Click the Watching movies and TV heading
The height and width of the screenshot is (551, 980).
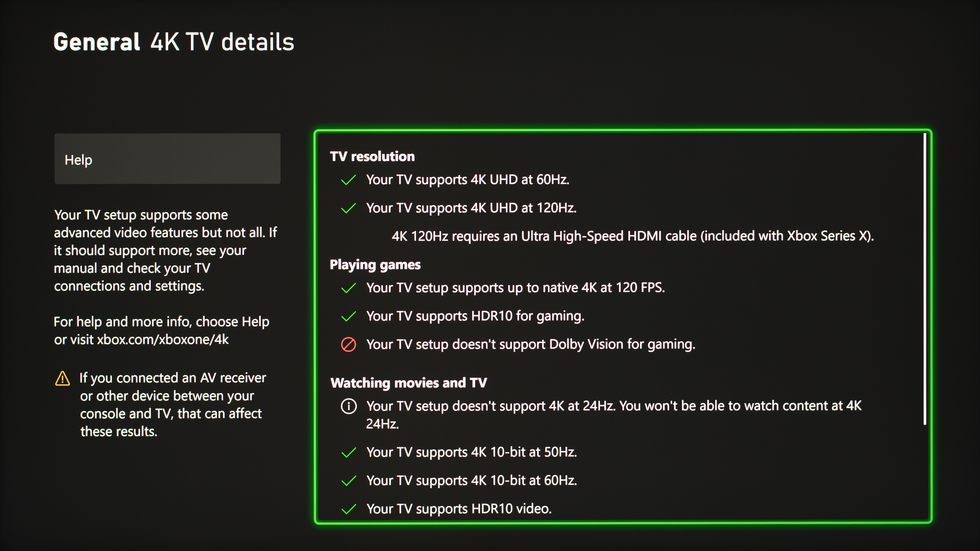coord(409,382)
